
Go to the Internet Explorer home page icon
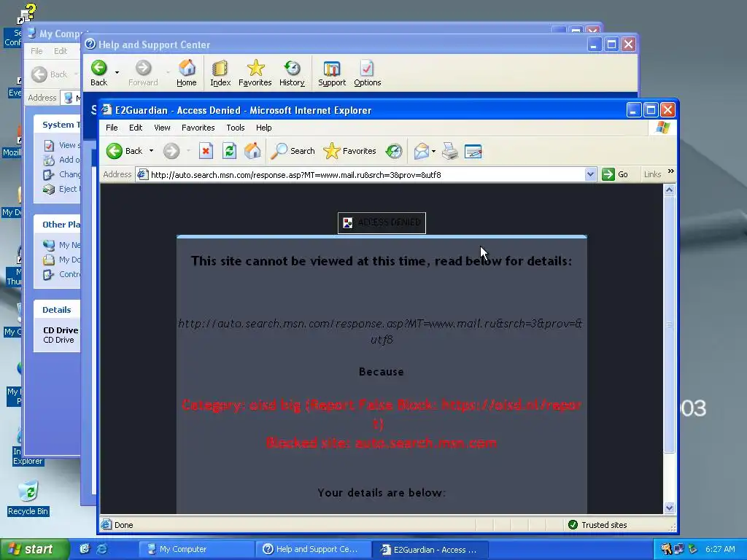point(252,151)
